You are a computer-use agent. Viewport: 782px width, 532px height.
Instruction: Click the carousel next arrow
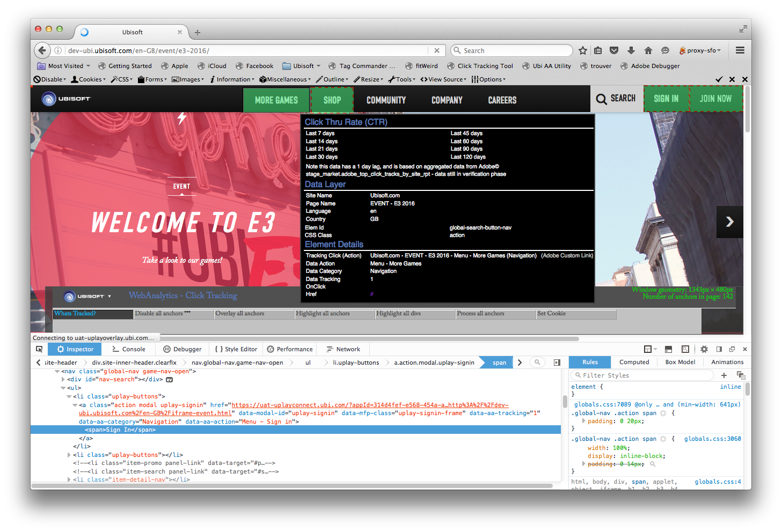click(x=729, y=222)
